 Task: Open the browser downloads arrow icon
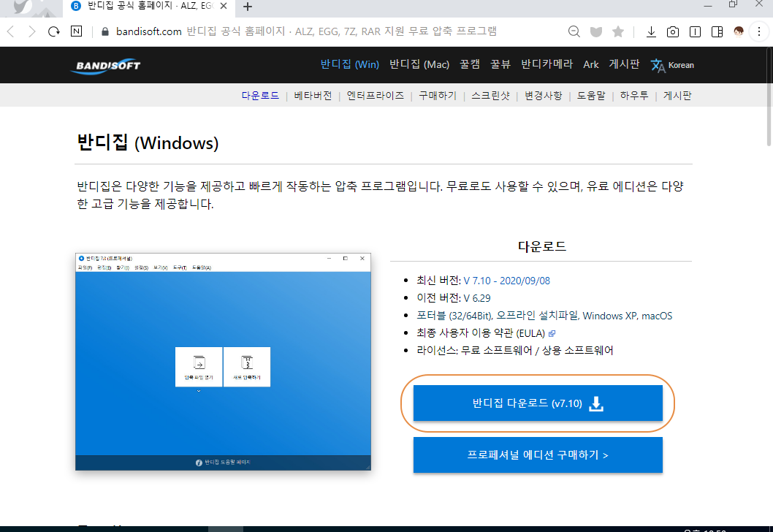click(x=651, y=32)
